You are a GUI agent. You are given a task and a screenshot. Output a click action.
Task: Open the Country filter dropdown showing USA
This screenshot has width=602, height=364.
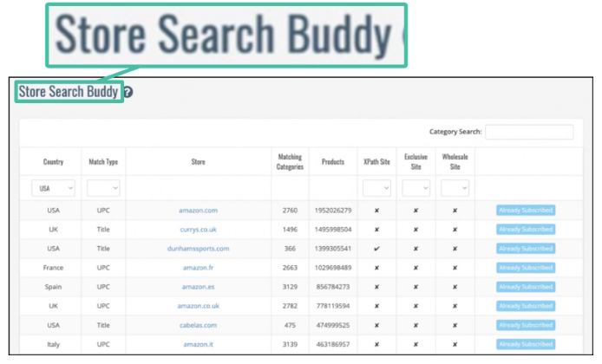point(54,188)
